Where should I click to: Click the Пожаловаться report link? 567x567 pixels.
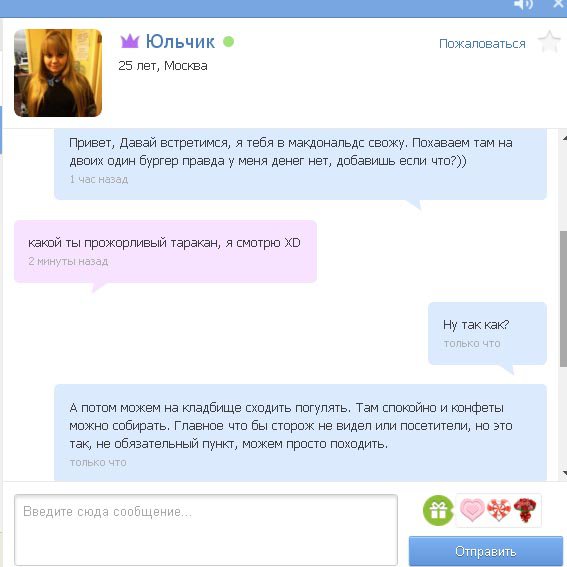tap(482, 44)
